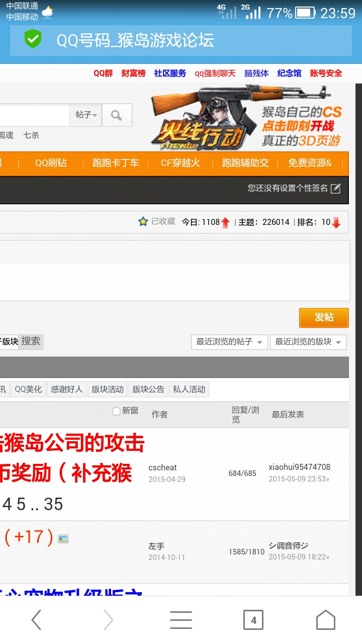362x644 pixels.
Task: Go forward with the browser forward arrow
Action: tap(108, 620)
